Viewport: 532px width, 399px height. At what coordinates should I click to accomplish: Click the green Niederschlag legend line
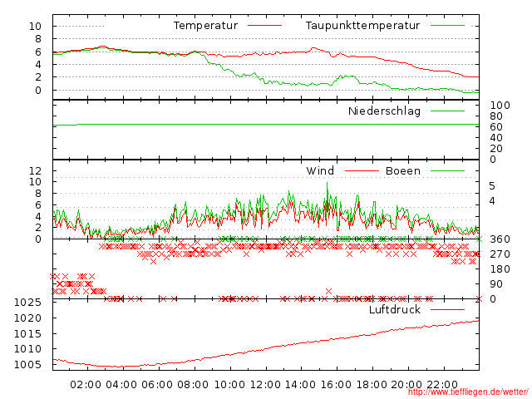(x=447, y=111)
